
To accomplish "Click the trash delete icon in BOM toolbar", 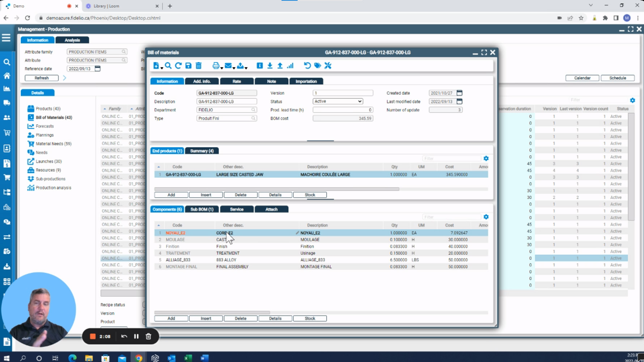I will tap(199, 66).
